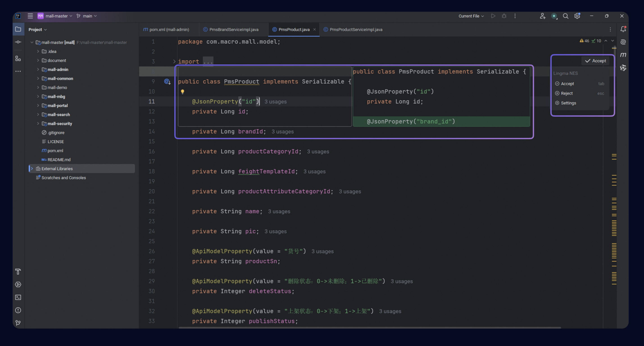Open the Problems tool window icon
The width and height of the screenshot is (644, 346).
coord(18,310)
